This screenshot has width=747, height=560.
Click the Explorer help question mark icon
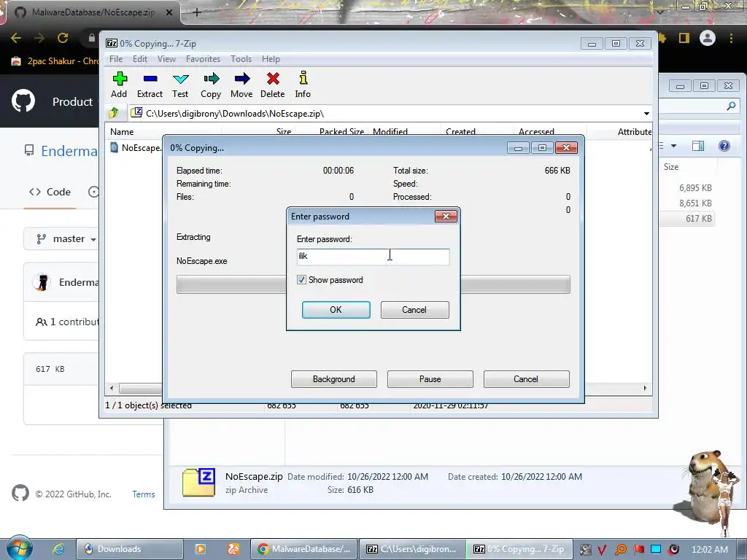coord(724,146)
